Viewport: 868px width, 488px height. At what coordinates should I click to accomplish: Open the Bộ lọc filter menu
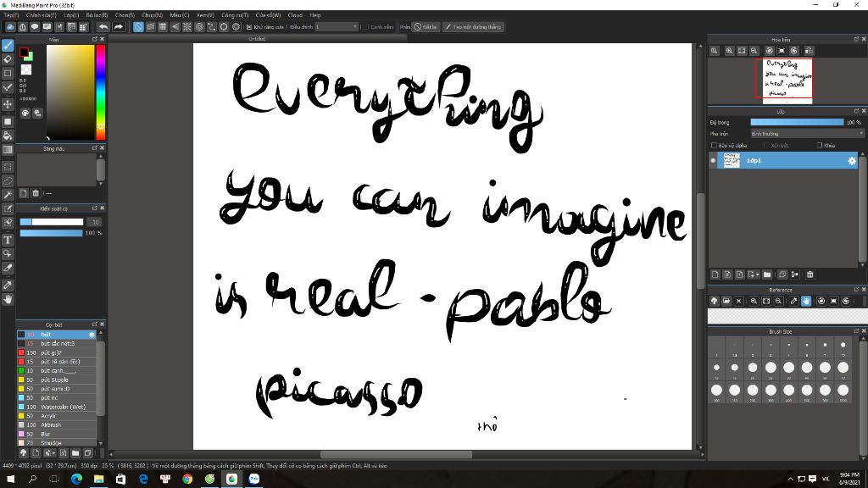click(x=97, y=15)
